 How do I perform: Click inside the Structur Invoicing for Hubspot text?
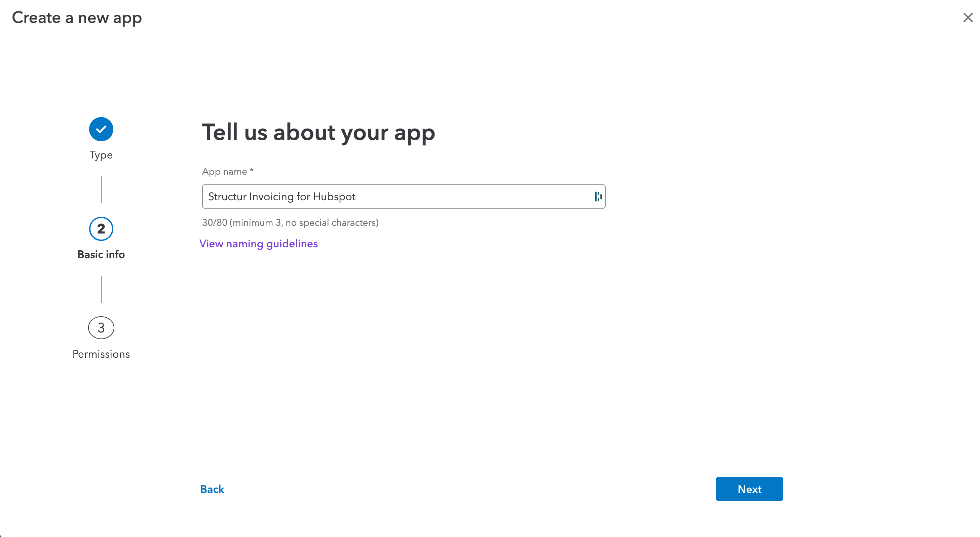(x=281, y=196)
